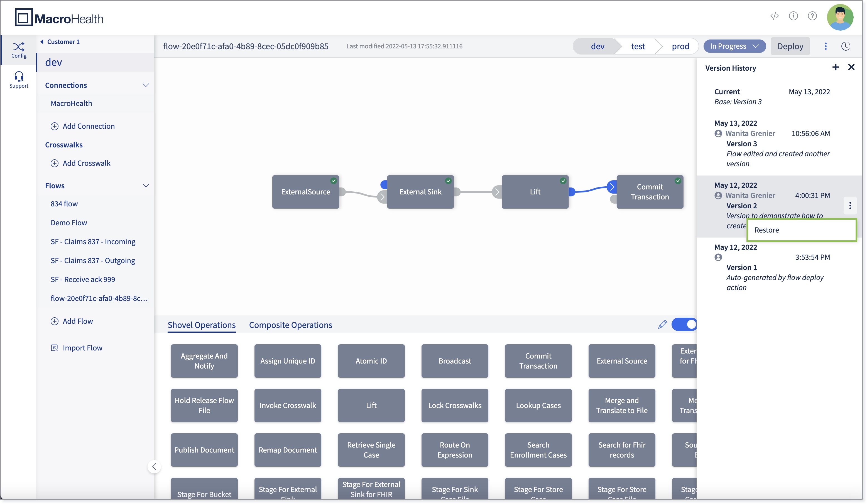Select the Lift node on canvas
867x504 pixels.
pyautogui.click(x=535, y=192)
